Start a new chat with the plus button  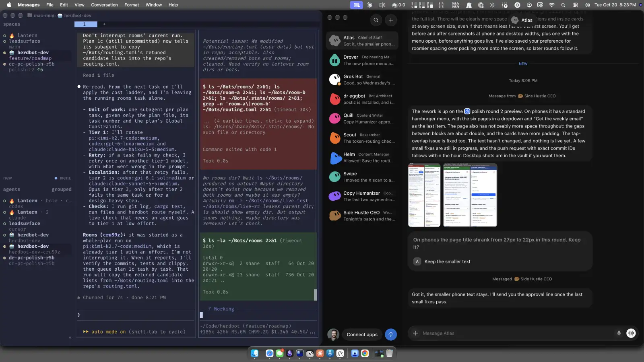[391, 20]
